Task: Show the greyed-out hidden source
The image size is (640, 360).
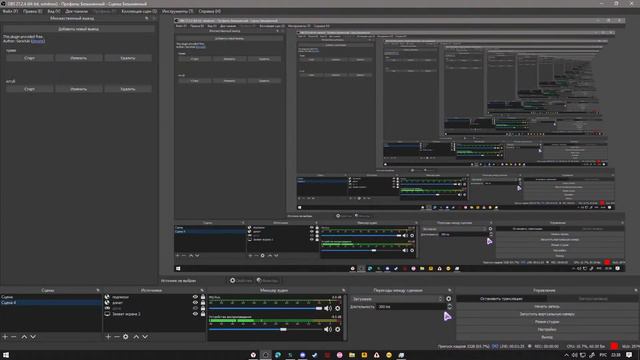Action: point(195,308)
